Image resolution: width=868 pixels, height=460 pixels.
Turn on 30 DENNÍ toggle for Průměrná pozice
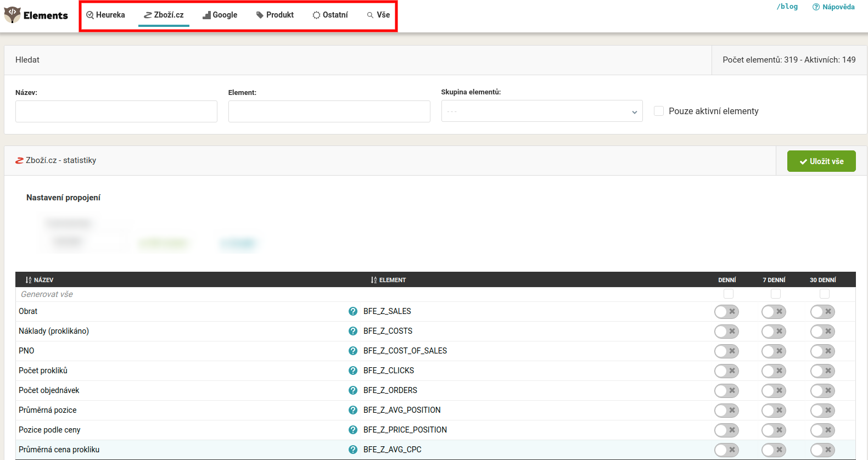(x=822, y=411)
